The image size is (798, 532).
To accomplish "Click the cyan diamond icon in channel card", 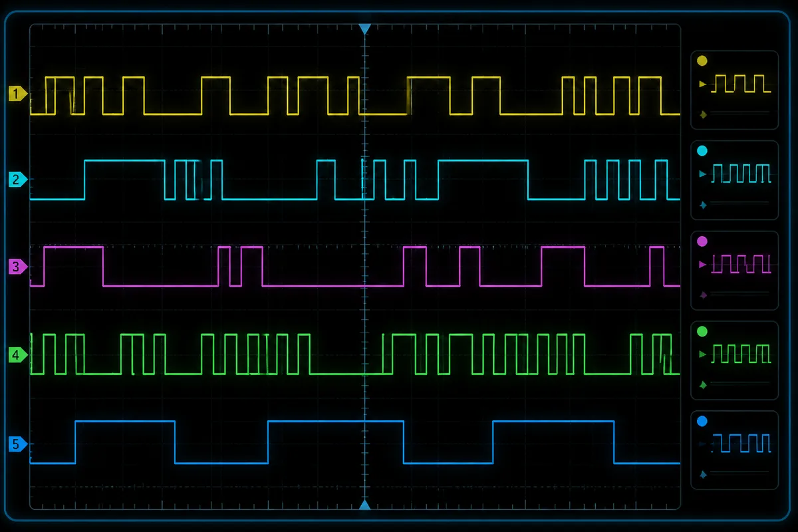I will 703,205.
